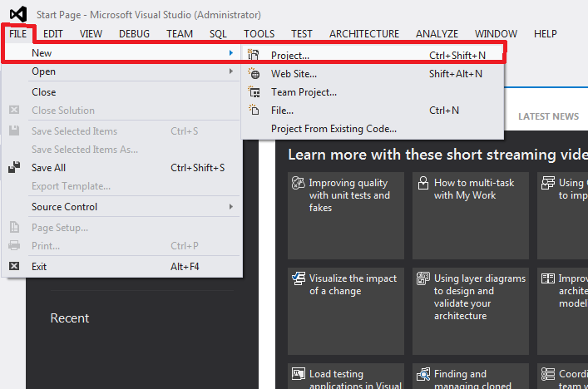This screenshot has width=588, height=389.
Task: Click the New Project icon
Action: [x=254, y=55]
